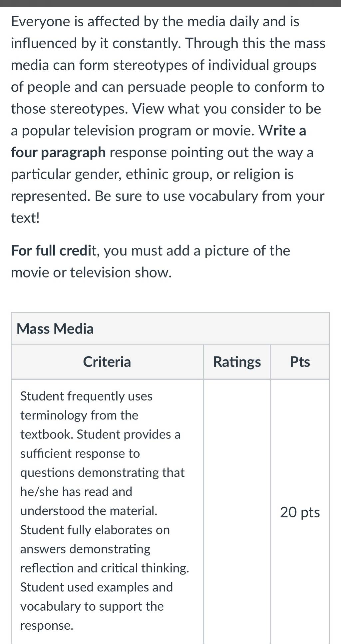Viewport: 341px width, 644px height.
Task: Click the 'text!' word ending the paragraph
Action: [x=25, y=218]
